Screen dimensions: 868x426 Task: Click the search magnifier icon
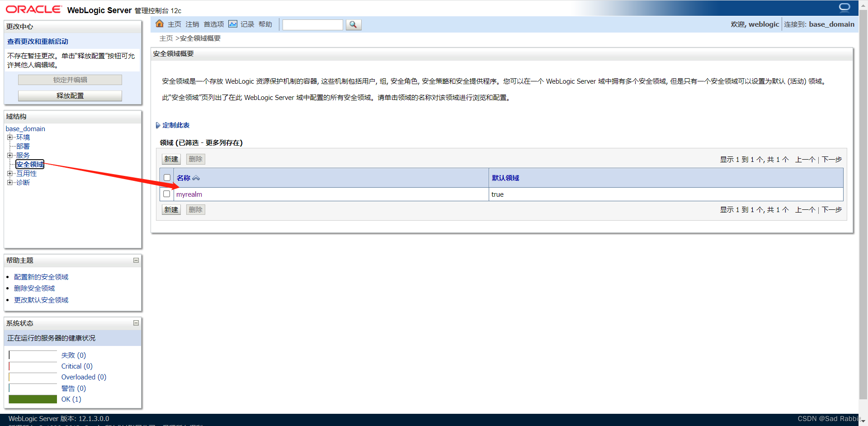(353, 24)
